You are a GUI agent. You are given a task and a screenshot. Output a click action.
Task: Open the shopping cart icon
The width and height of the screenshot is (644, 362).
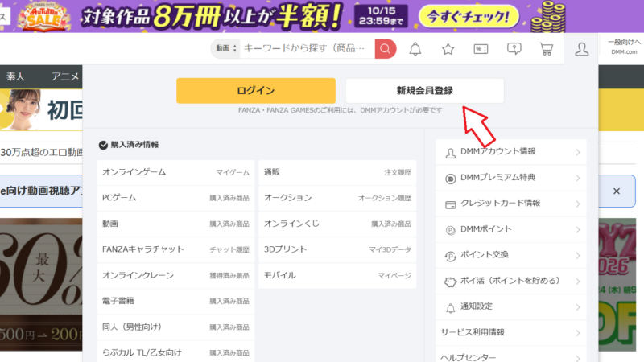point(547,49)
